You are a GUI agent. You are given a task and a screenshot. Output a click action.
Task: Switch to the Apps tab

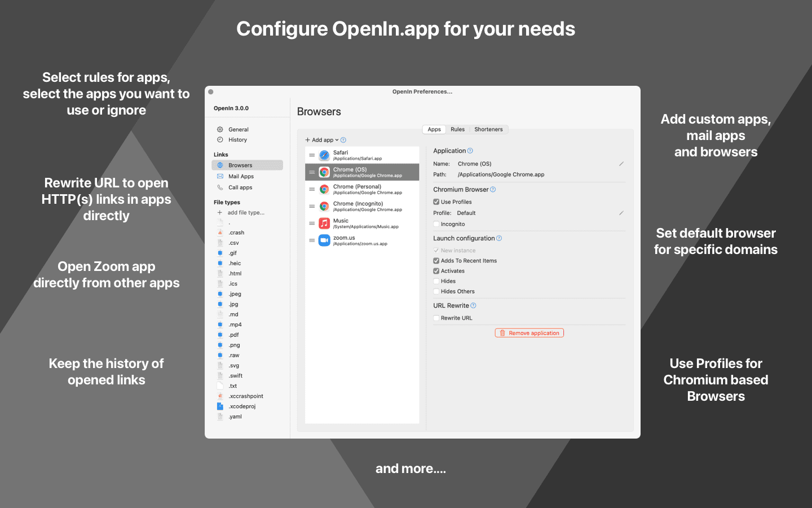[x=434, y=129]
